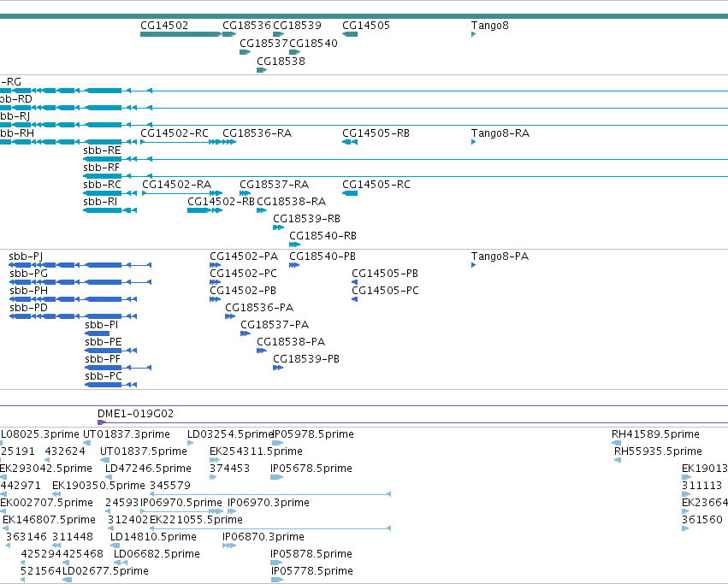Select the CG14502 gene feature

click(181, 34)
